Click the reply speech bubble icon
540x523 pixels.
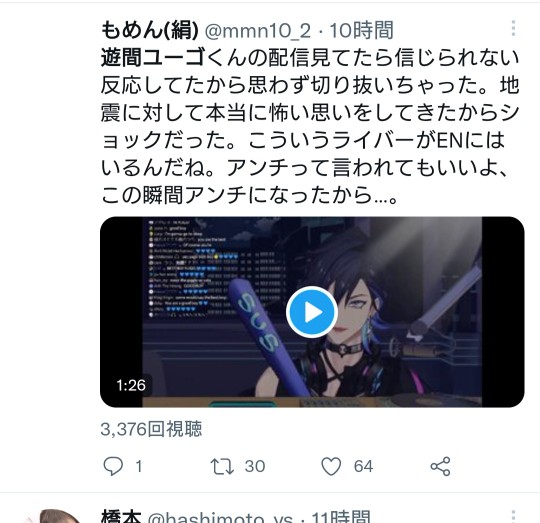[113, 466]
